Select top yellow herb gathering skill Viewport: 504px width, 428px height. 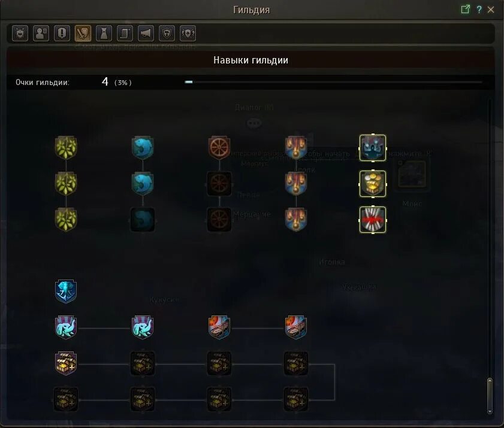pyautogui.click(x=66, y=148)
